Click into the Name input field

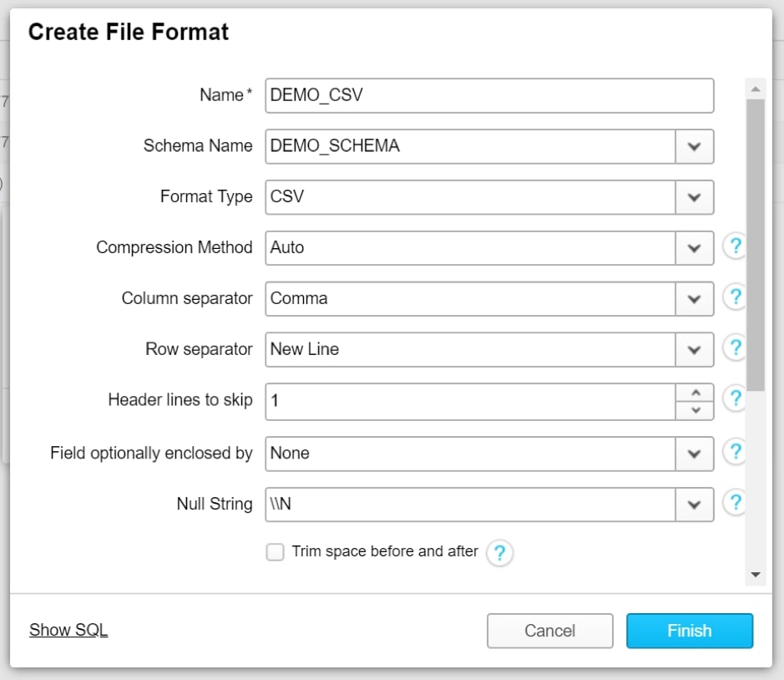pos(489,95)
